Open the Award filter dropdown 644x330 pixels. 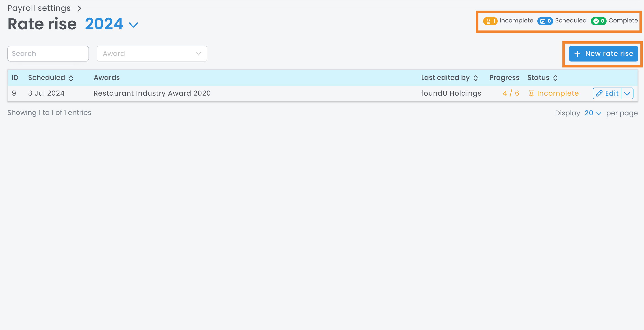click(152, 54)
